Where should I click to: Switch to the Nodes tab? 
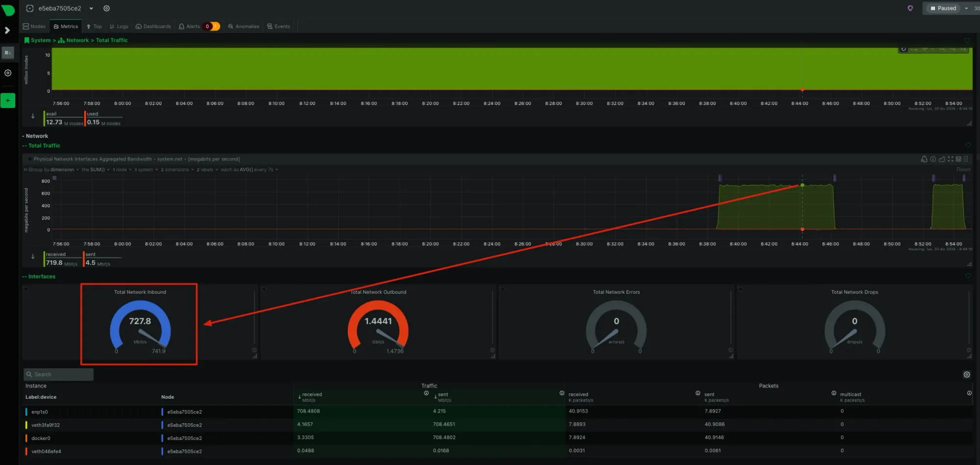click(x=34, y=26)
